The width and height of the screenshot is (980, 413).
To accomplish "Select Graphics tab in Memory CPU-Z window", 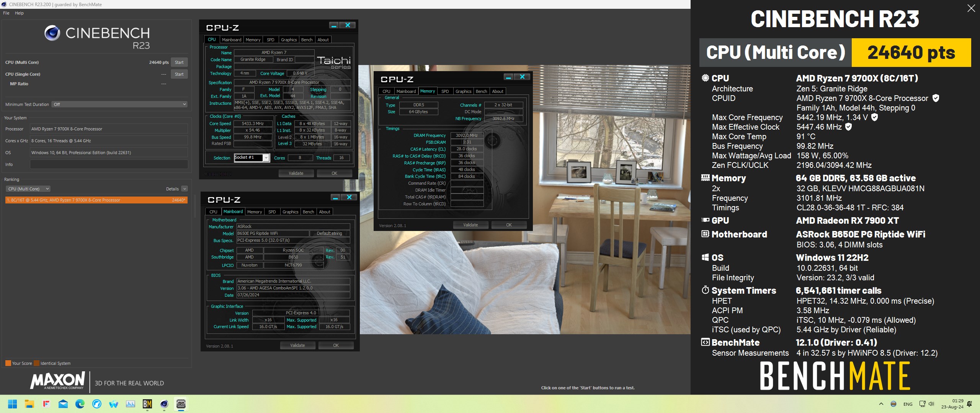I will tap(464, 91).
